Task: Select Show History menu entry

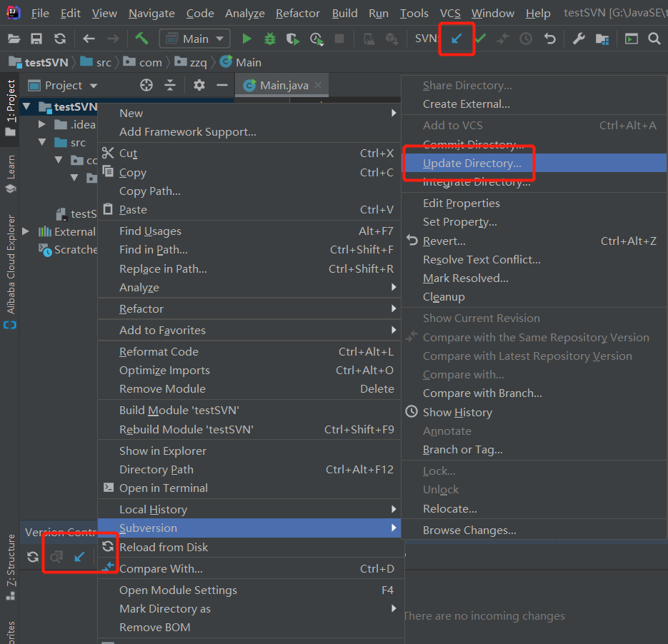Action: click(534, 413)
